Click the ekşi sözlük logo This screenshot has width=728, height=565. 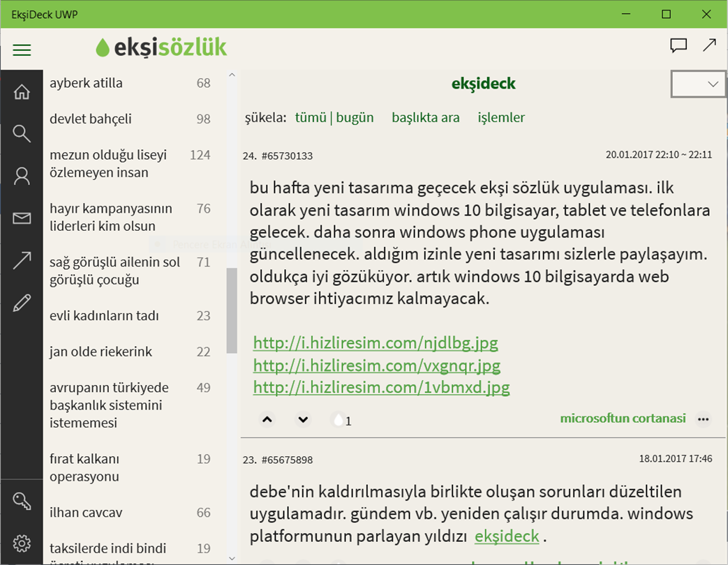click(161, 47)
